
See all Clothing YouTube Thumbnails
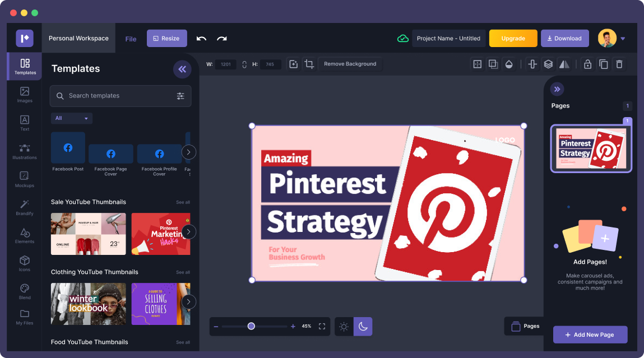point(183,273)
